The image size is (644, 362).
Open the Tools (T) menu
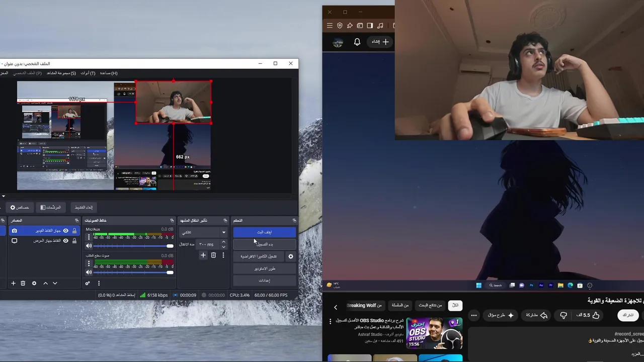(x=88, y=73)
